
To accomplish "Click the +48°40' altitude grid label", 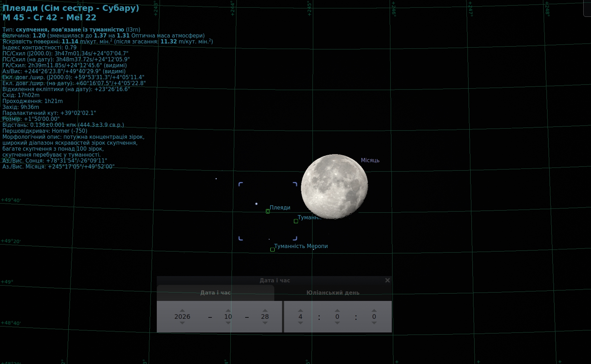I will 11,323.
